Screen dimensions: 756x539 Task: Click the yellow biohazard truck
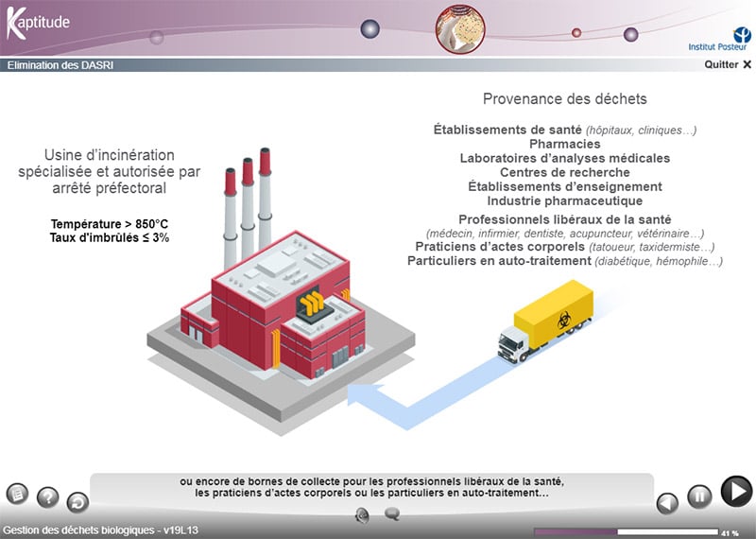coord(545,322)
